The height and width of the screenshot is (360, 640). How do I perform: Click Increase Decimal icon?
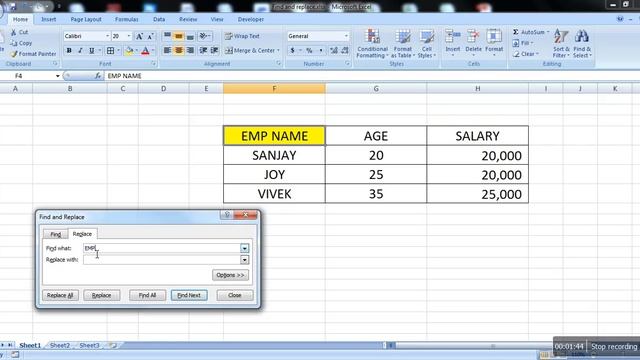point(334,51)
